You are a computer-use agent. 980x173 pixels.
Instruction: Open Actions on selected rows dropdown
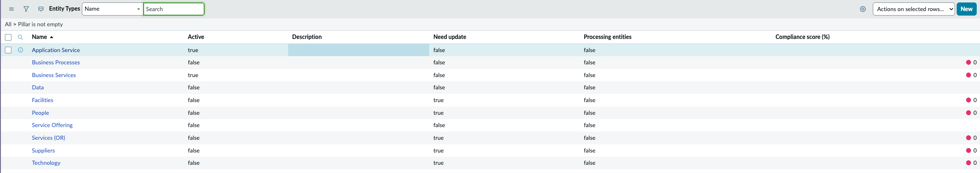click(914, 9)
